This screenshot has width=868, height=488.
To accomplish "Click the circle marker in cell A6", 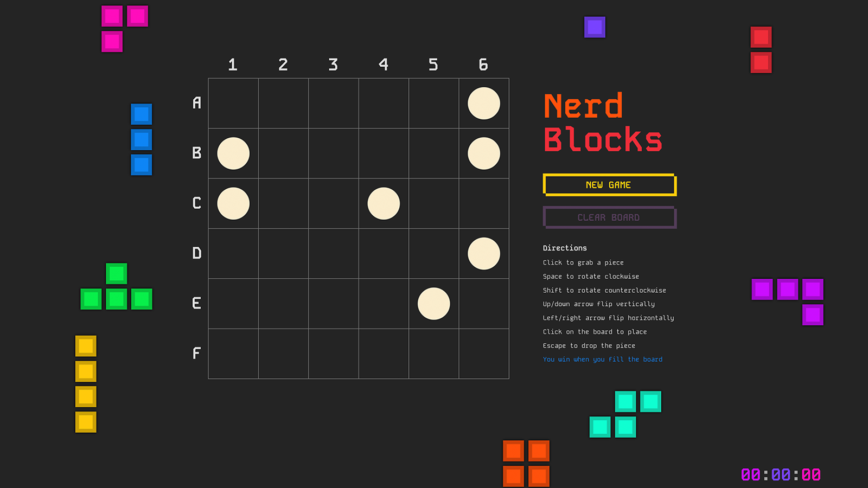I will 483,103.
